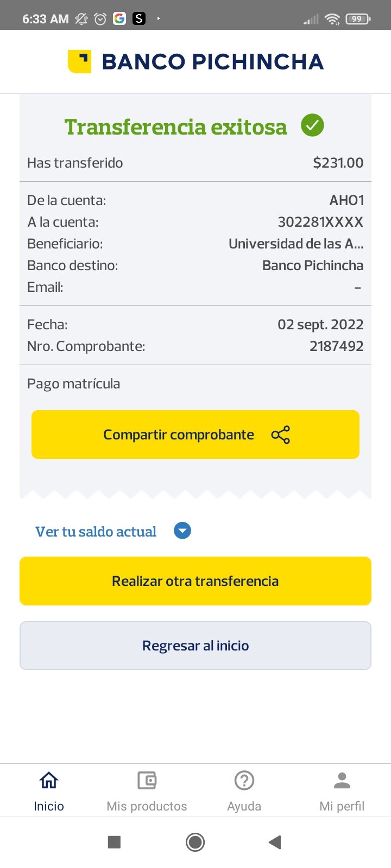Screen dimensions: 391x868
Task: Tap the Banco Pichincha yellow logo icon
Action: [79, 61]
